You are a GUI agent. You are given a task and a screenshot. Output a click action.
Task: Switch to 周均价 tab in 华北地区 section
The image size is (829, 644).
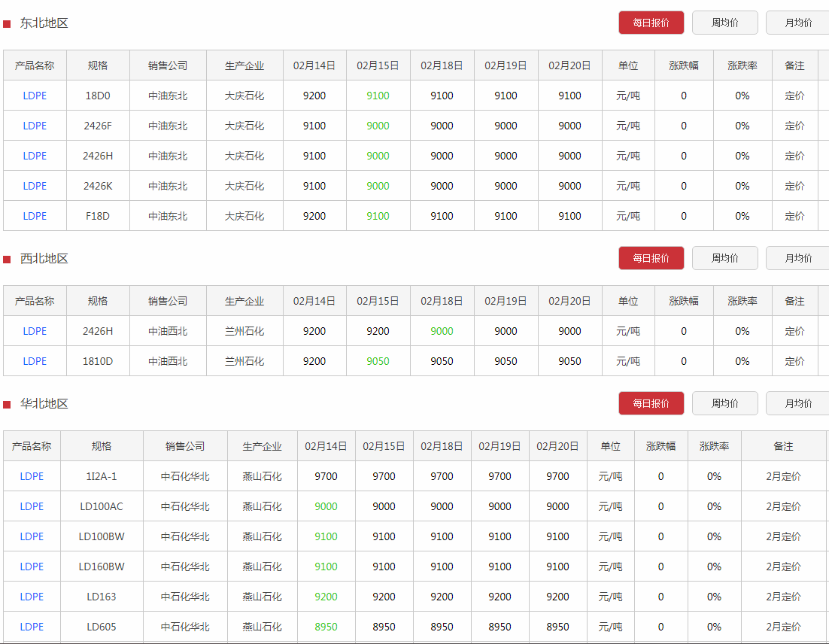(x=724, y=403)
